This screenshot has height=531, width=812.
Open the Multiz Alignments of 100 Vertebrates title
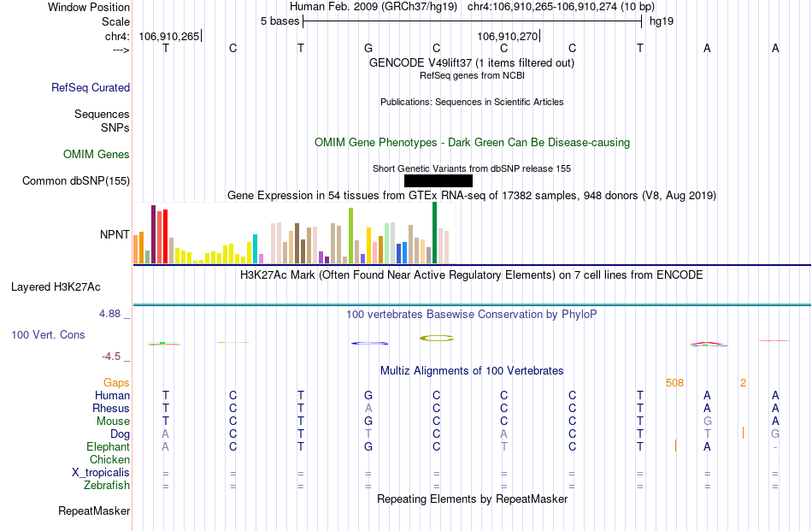(x=472, y=370)
